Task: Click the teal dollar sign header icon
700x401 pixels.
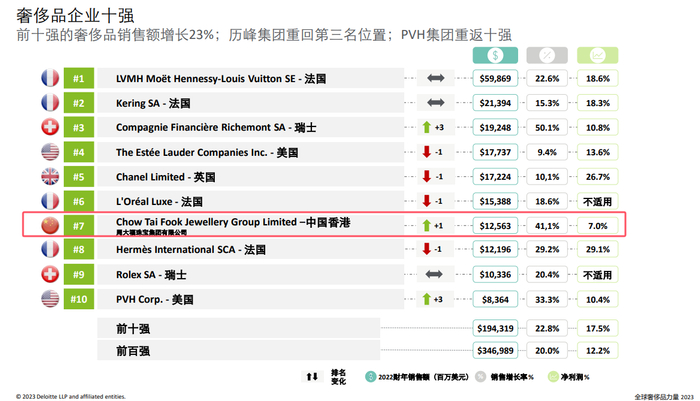Action: 495,55
